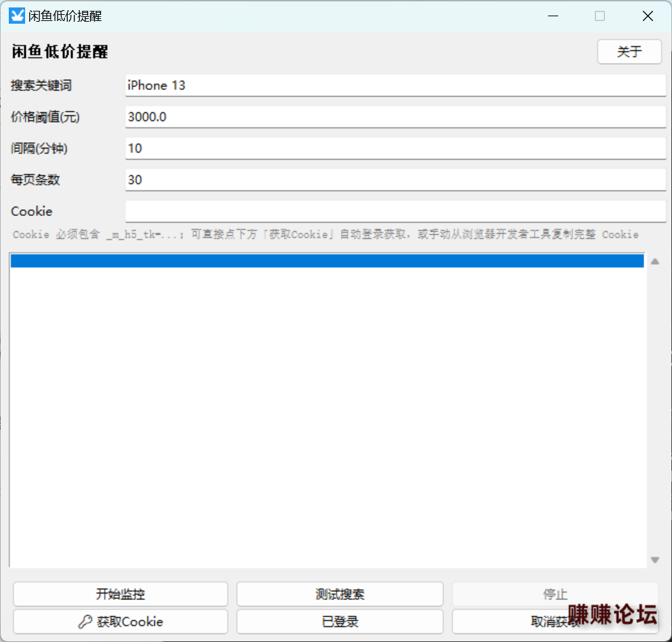The width and height of the screenshot is (672, 642).
Task: Click into the 搜索关键词 field showing iPhone 13
Action: coord(395,85)
